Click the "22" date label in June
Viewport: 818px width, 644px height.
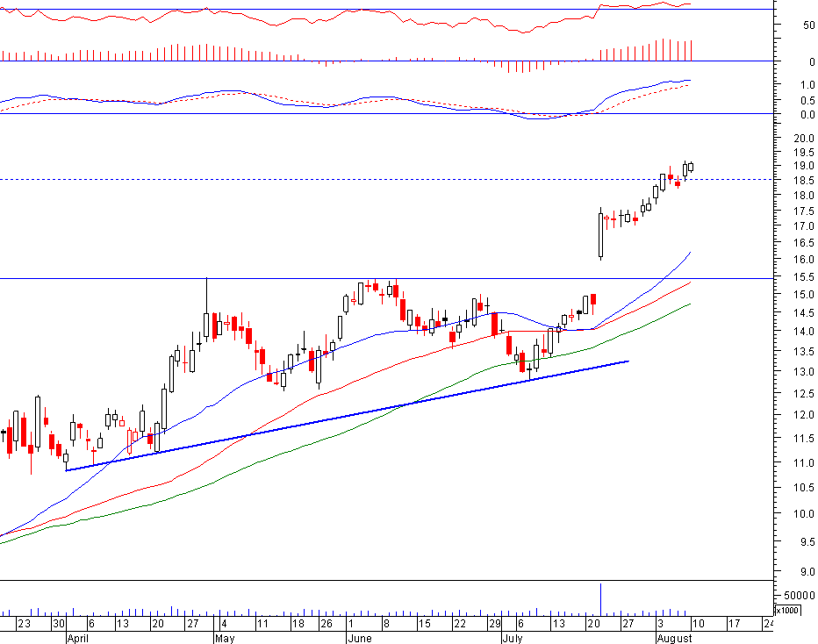(x=459, y=624)
